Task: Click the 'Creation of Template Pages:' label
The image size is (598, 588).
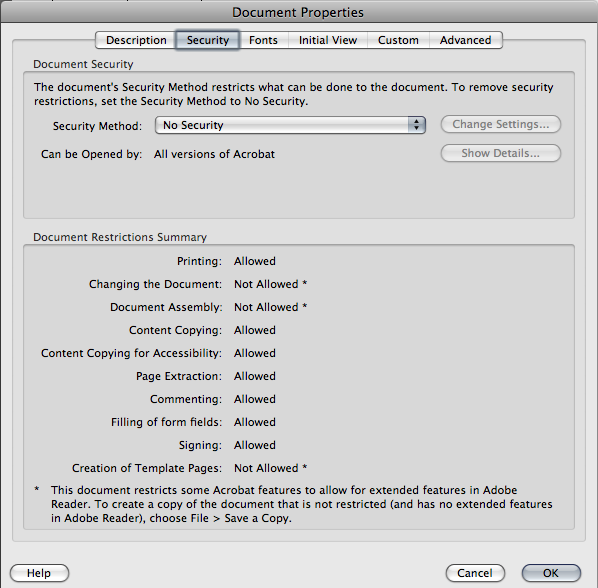Action: tap(147, 468)
